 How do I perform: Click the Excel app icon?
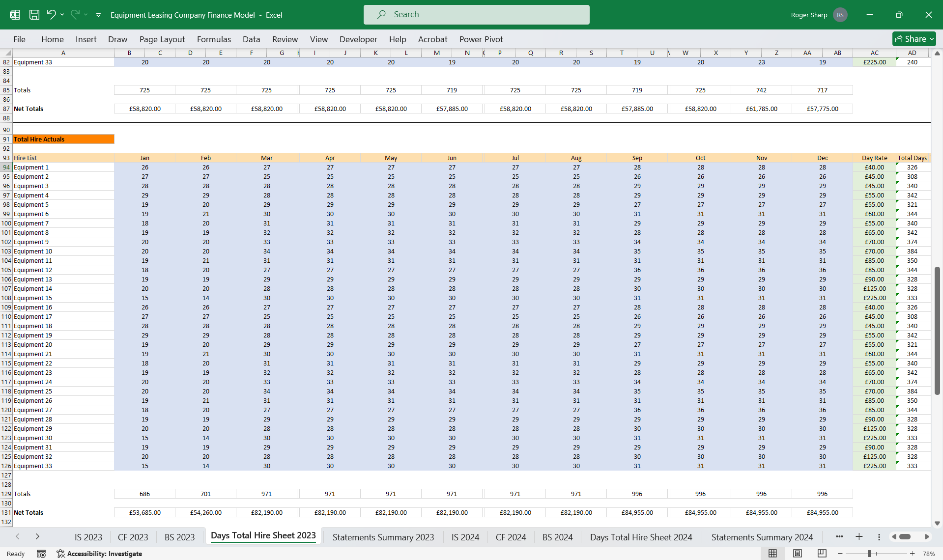point(15,15)
